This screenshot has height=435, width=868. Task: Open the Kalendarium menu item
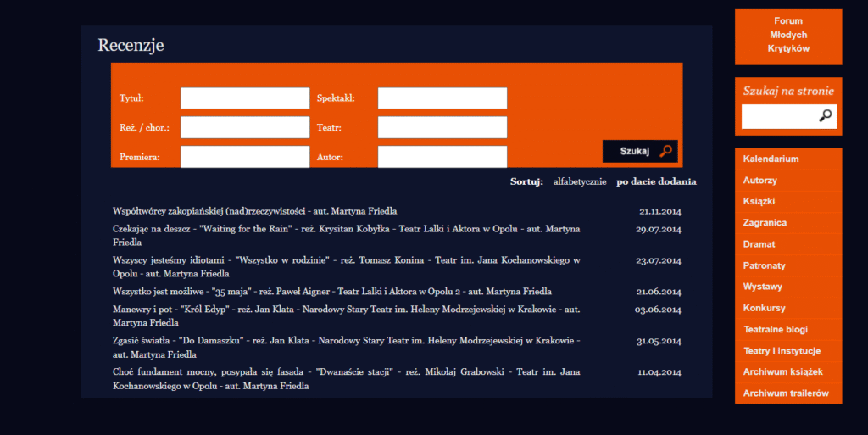(x=771, y=159)
